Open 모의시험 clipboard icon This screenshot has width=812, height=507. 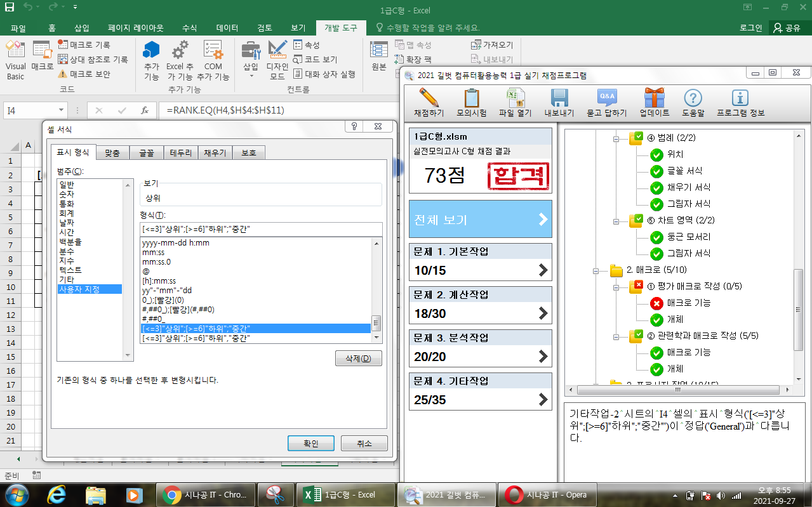(x=471, y=98)
